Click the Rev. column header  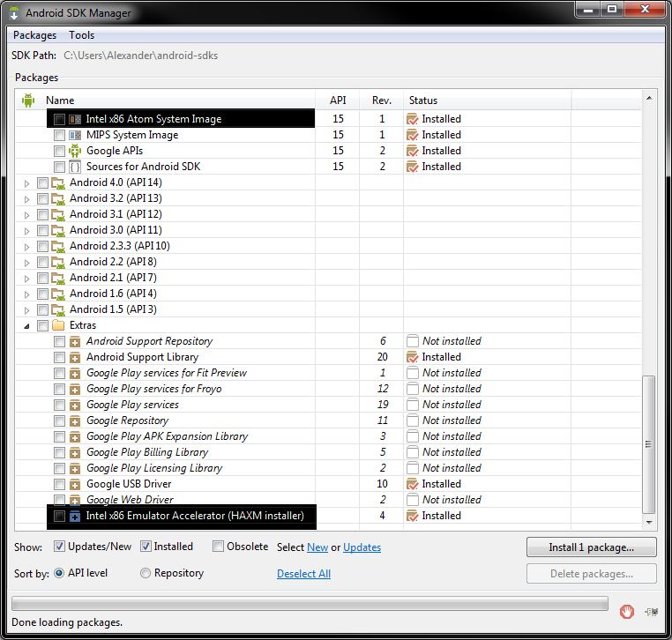(382, 100)
